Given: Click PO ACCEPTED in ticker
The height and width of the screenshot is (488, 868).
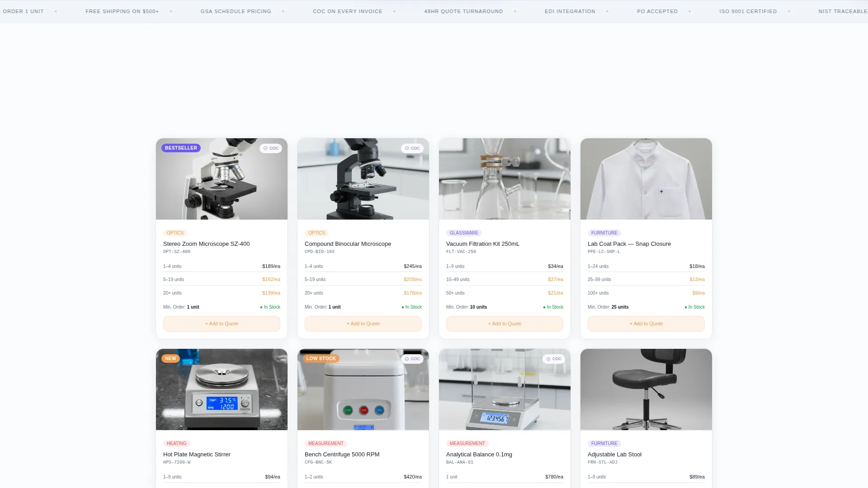Looking at the screenshot, I should click(x=657, y=11).
